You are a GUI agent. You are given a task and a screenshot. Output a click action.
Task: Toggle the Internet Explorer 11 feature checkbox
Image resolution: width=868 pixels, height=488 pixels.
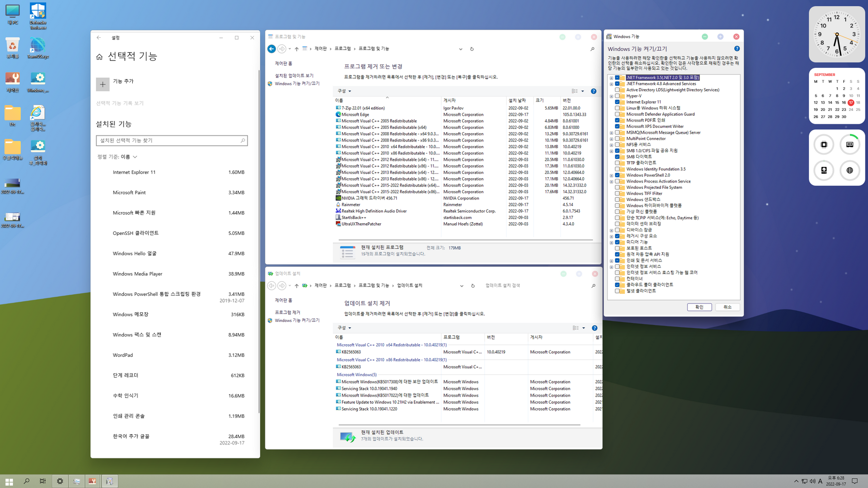pos(617,102)
